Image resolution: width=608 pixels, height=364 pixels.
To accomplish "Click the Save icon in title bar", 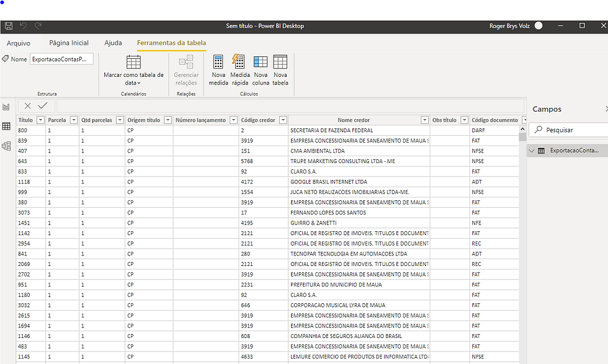I will [9, 26].
